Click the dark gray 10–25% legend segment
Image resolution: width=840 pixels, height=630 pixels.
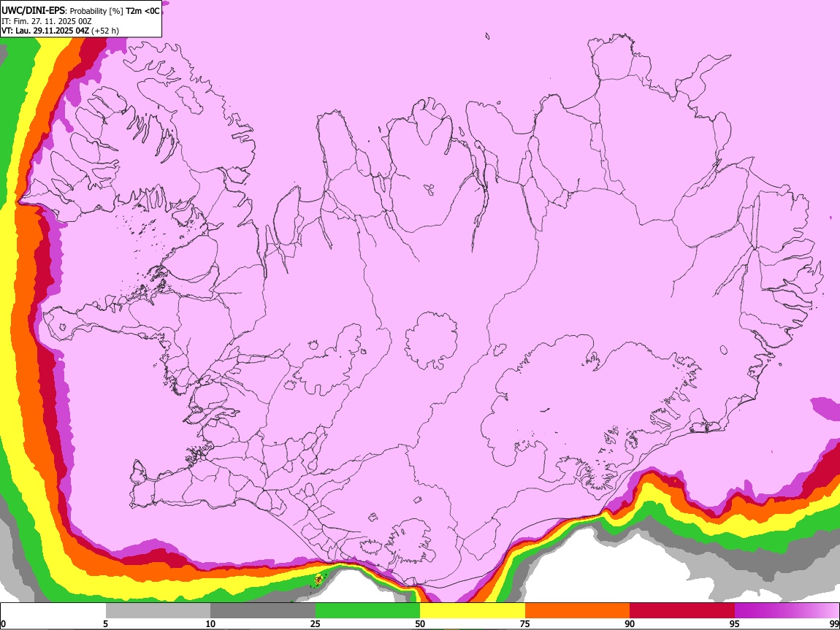[x=263, y=610]
